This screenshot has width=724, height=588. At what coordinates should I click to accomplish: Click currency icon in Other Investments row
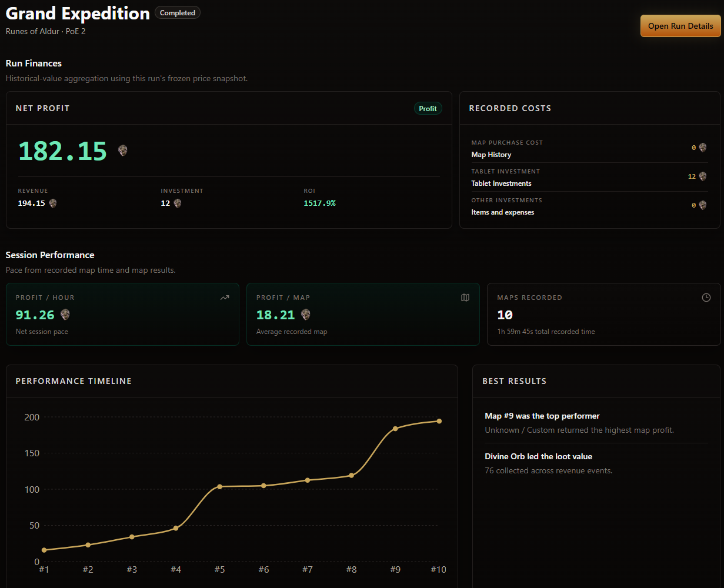[702, 205]
